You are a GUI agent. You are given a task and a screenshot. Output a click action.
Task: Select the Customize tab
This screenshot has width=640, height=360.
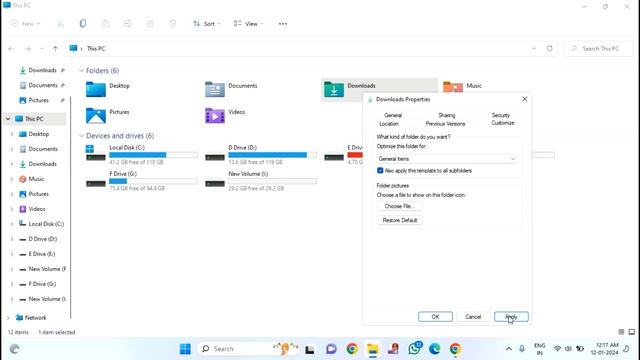pyautogui.click(x=503, y=123)
